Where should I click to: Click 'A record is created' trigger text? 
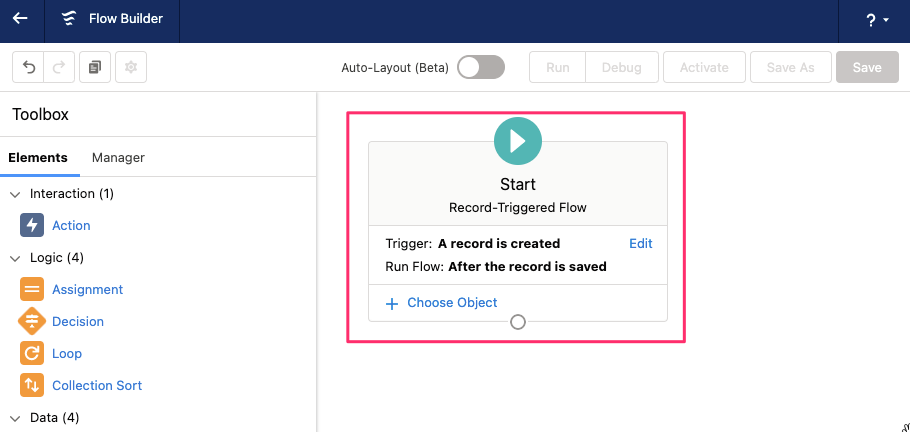click(x=499, y=244)
